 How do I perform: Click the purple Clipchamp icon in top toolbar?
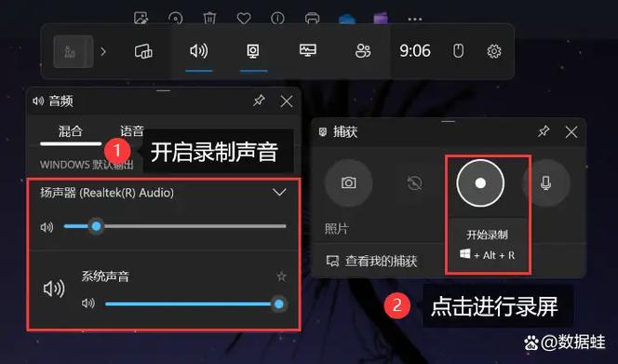tap(381, 18)
